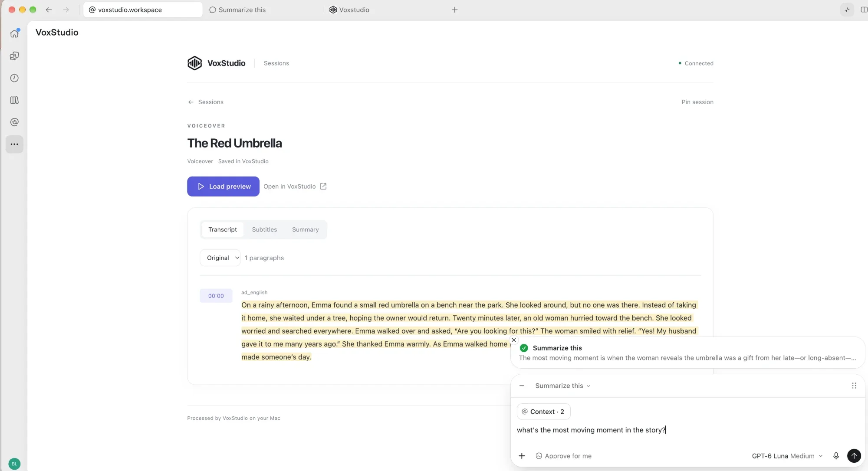This screenshot has height=471, width=868.
Task: Open the Summarize this notification message
Action: (x=687, y=353)
